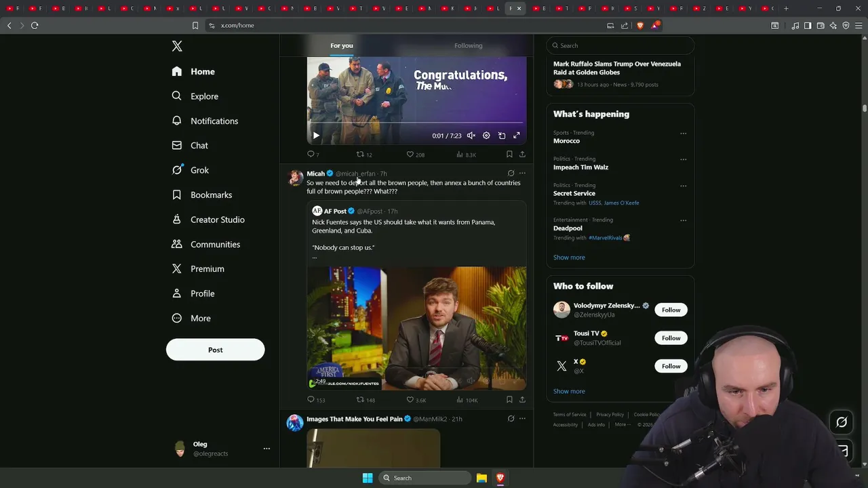868x488 pixels.
Task: Toggle video picture-in-picture icon
Action: click(502, 136)
